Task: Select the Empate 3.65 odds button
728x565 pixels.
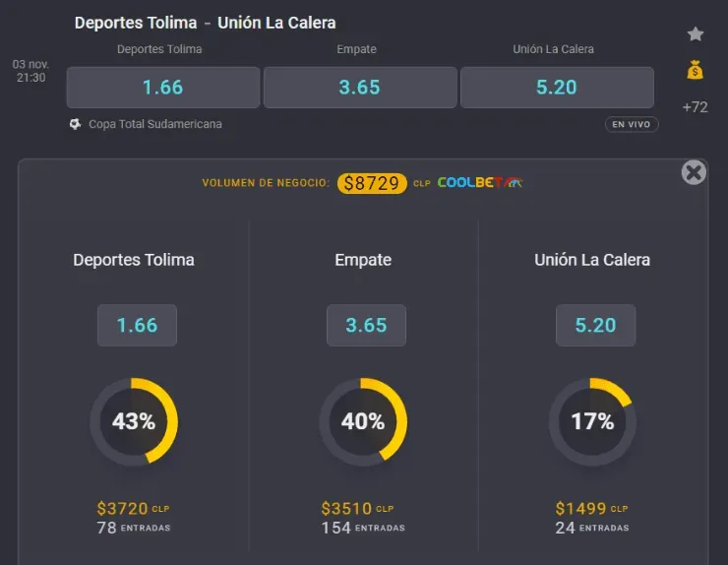Action: (359, 87)
